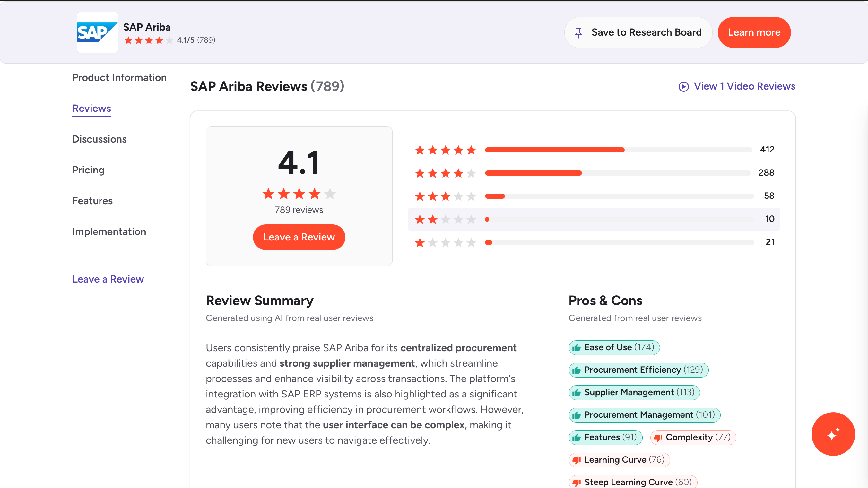This screenshot has width=868, height=488.
Task: Click the thumbs-up icon on Procurement Efficiency
Action: (x=576, y=370)
